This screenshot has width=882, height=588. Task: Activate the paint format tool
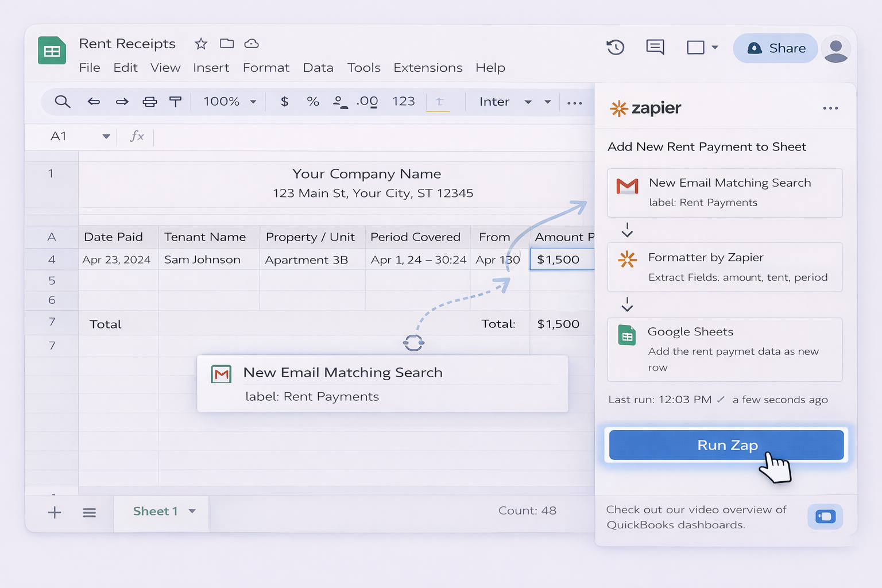click(175, 102)
